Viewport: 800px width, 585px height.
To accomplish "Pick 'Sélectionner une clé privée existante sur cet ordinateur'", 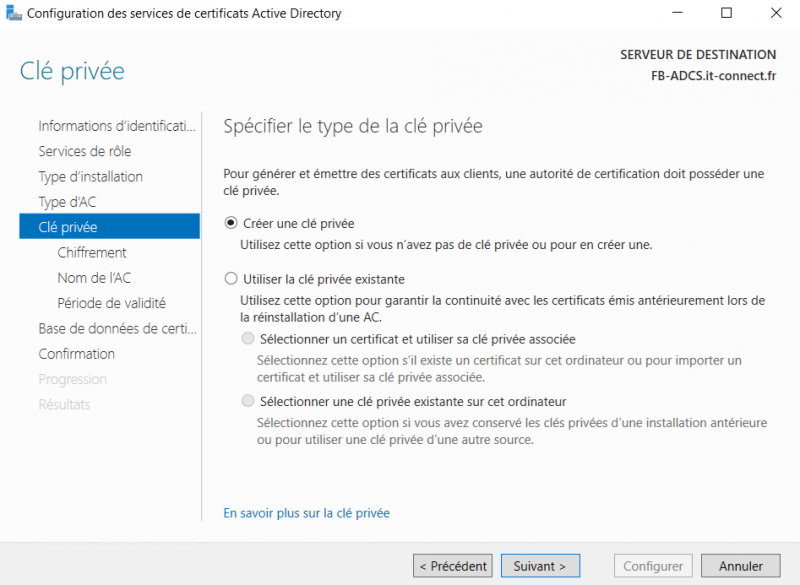I will coord(248,401).
